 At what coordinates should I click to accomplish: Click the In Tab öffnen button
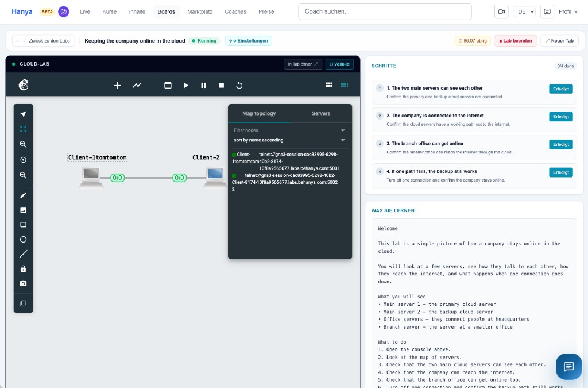303,64
